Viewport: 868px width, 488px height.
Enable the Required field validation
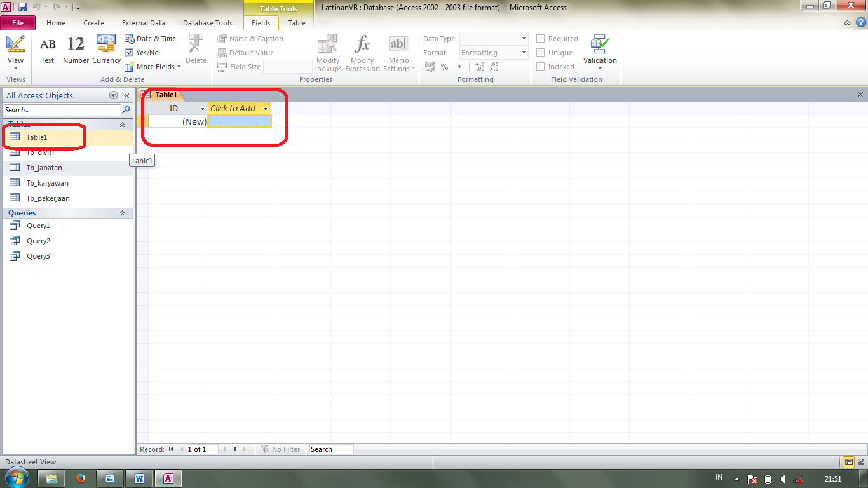[x=540, y=38]
